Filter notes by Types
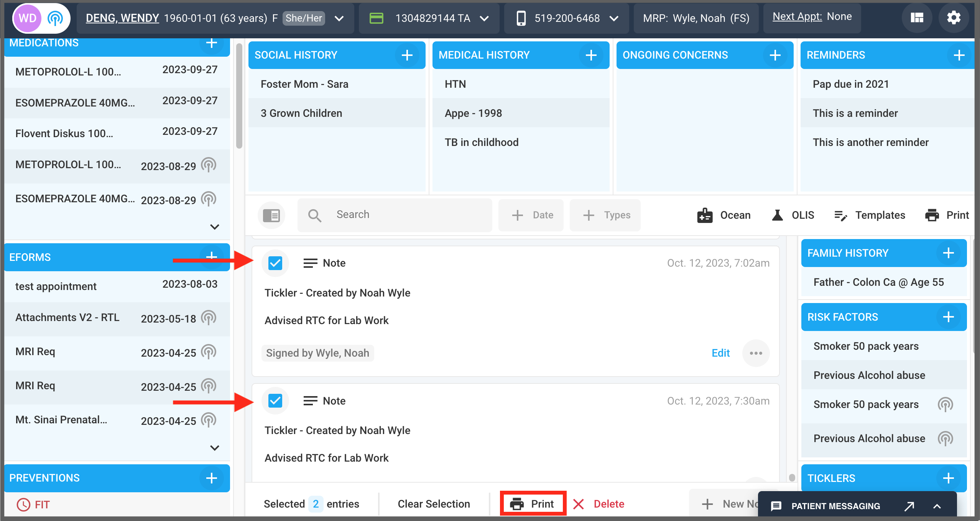980x521 pixels. pos(605,215)
